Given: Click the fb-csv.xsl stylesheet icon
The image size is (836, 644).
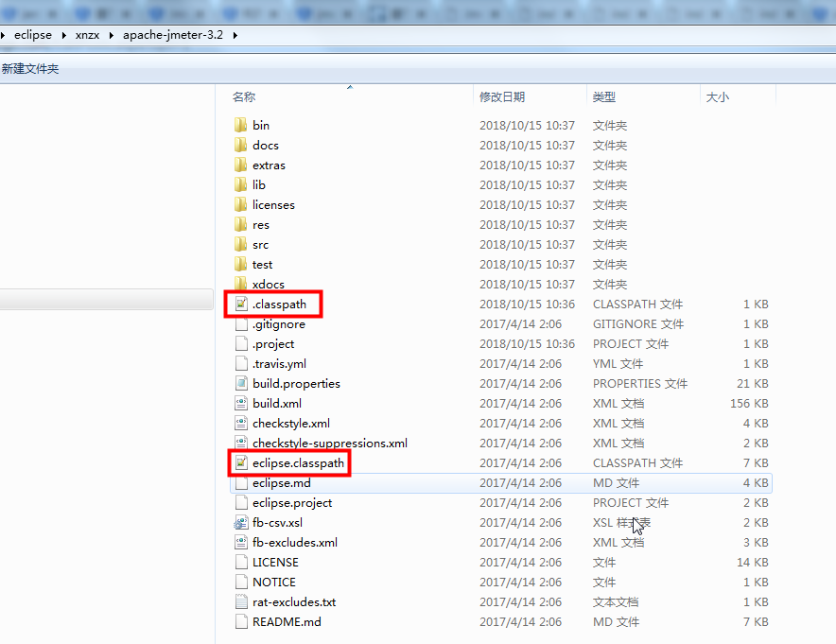Looking at the screenshot, I should 241,522.
